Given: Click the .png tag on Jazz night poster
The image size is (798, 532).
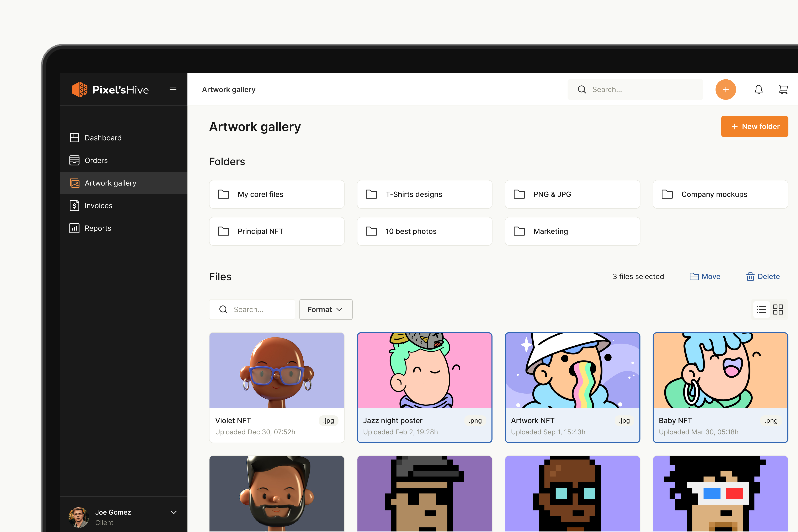Looking at the screenshot, I should click(x=475, y=421).
